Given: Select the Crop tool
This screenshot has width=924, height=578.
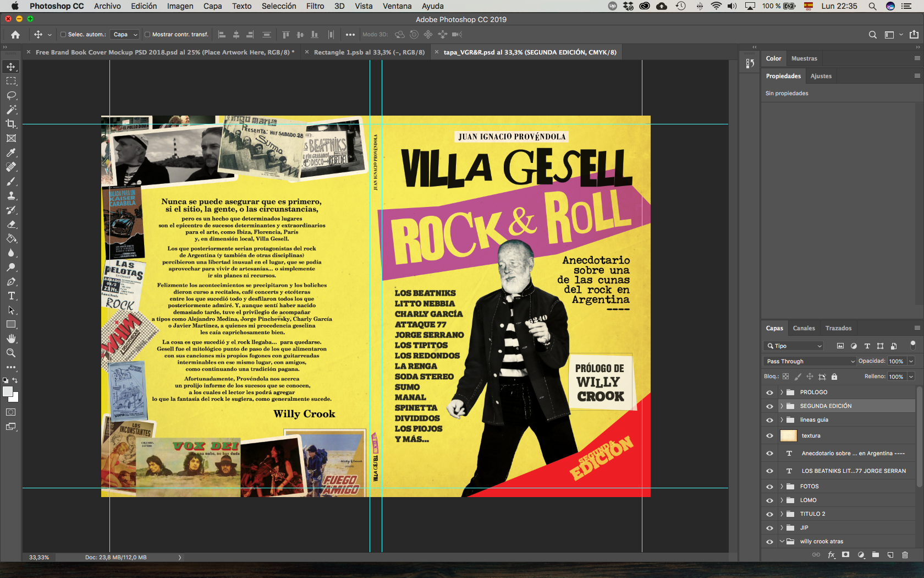Looking at the screenshot, I should click(11, 124).
